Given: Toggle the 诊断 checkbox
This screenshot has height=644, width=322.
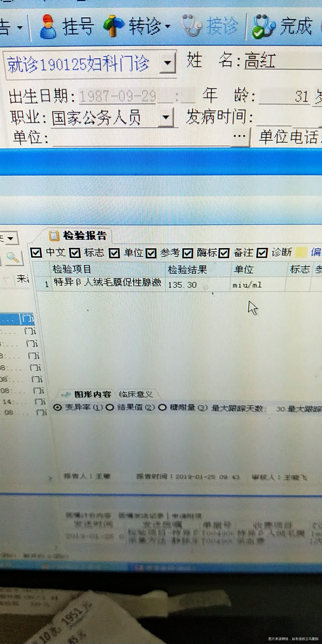Looking at the screenshot, I should click(x=262, y=253).
